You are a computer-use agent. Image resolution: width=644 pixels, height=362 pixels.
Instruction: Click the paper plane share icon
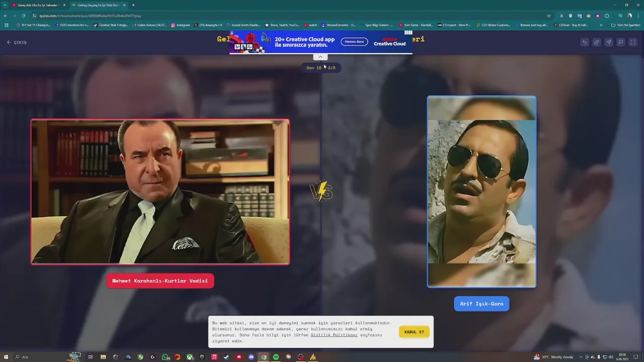click(609, 42)
